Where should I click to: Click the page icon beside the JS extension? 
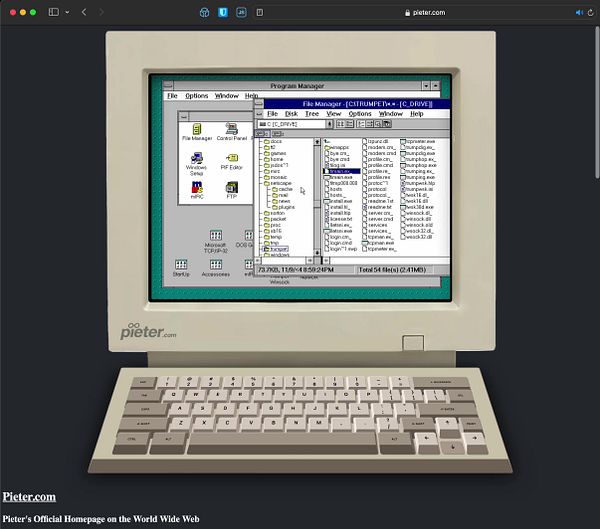259,13
